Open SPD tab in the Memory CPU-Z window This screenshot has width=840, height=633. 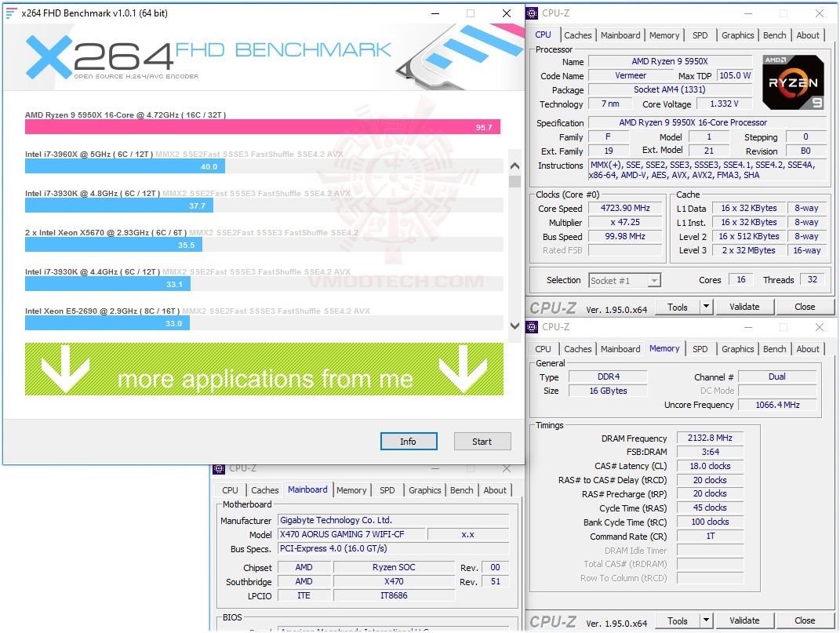[700, 349]
